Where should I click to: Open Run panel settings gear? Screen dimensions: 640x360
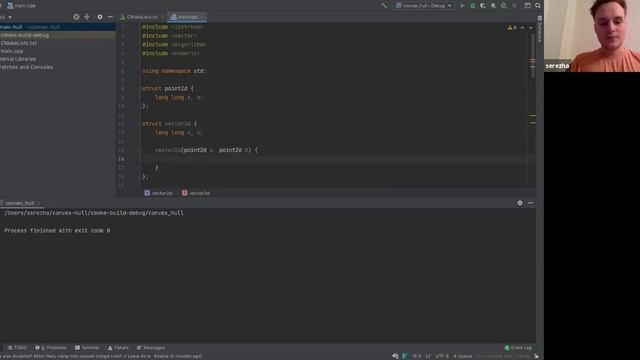pyautogui.click(x=520, y=203)
